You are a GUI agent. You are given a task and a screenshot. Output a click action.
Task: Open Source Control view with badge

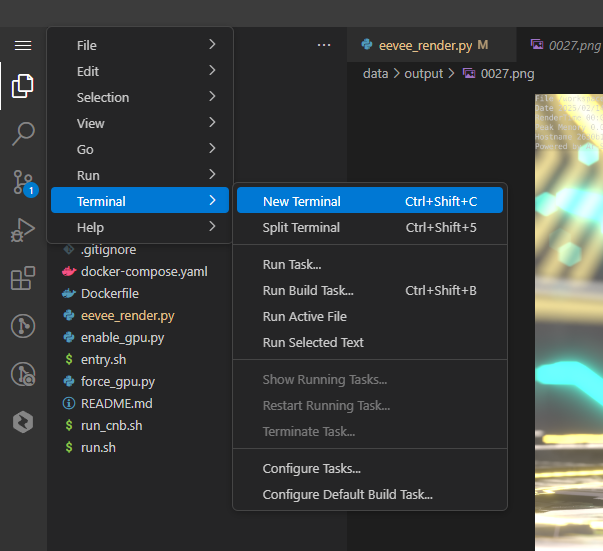[24, 183]
